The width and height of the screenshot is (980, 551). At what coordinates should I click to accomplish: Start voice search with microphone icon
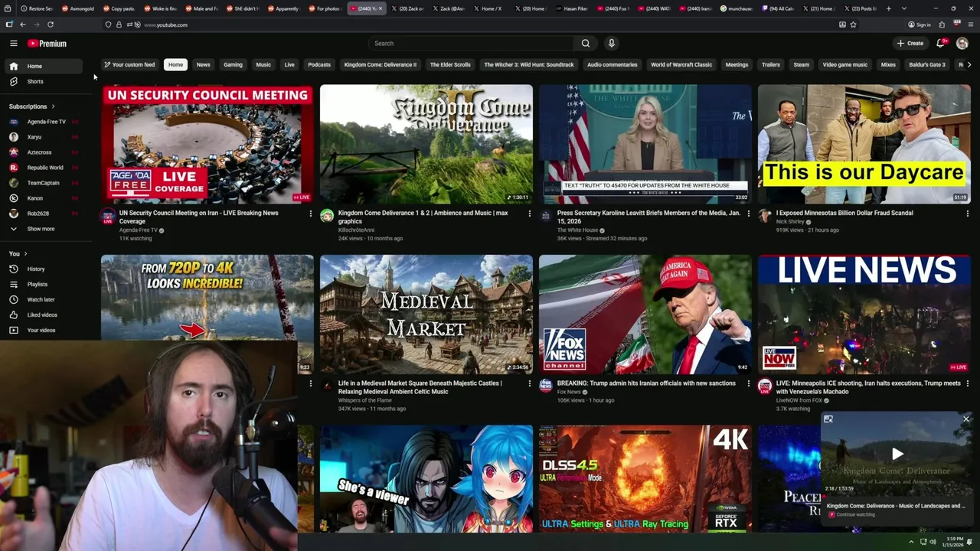(611, 44)
